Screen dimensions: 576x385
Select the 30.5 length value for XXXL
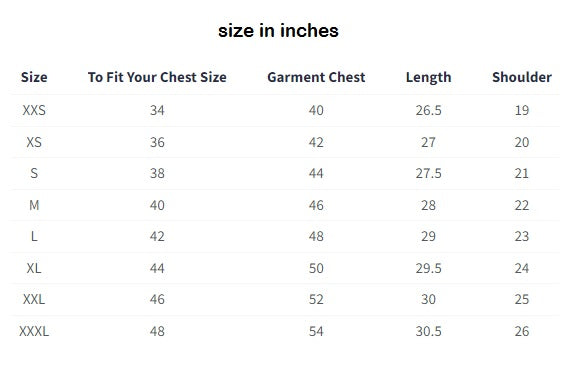tap(428, 331)
